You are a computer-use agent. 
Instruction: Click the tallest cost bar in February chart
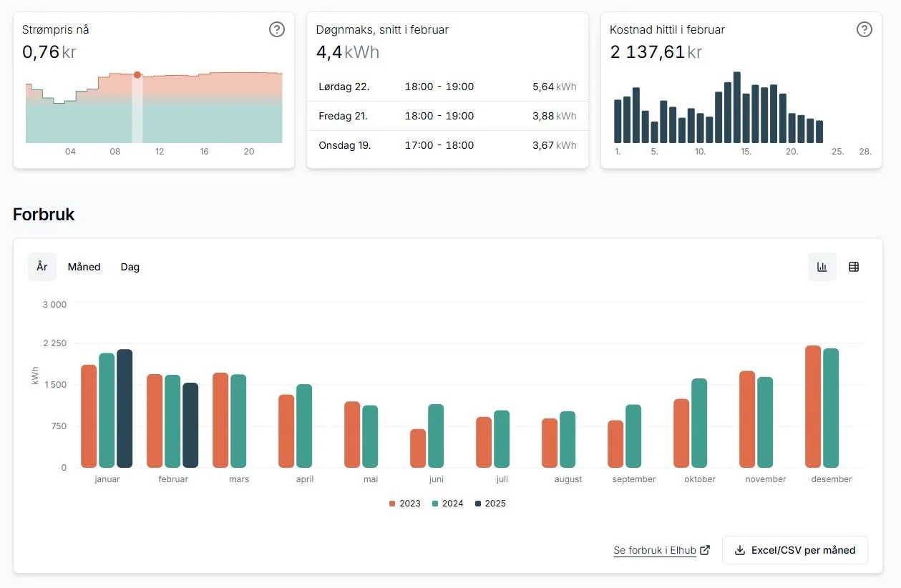[737, 107]
